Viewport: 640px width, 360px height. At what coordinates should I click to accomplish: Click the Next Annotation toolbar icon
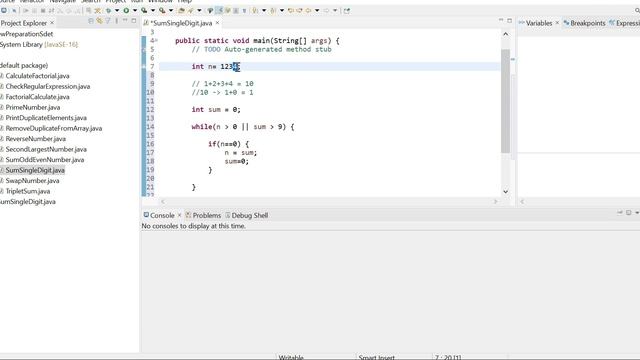pos(255,11)
